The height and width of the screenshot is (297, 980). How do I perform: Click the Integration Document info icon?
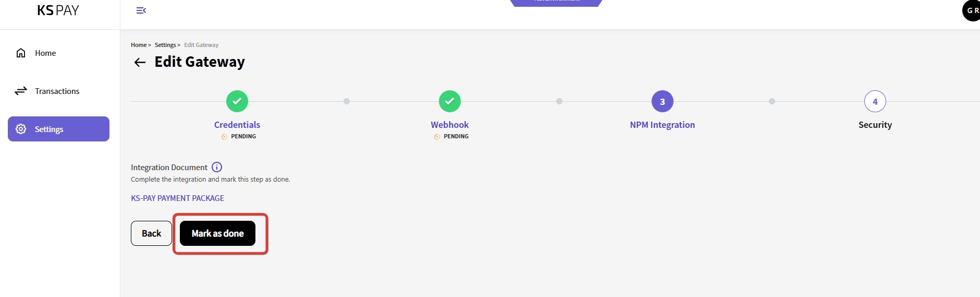point(217,167)
